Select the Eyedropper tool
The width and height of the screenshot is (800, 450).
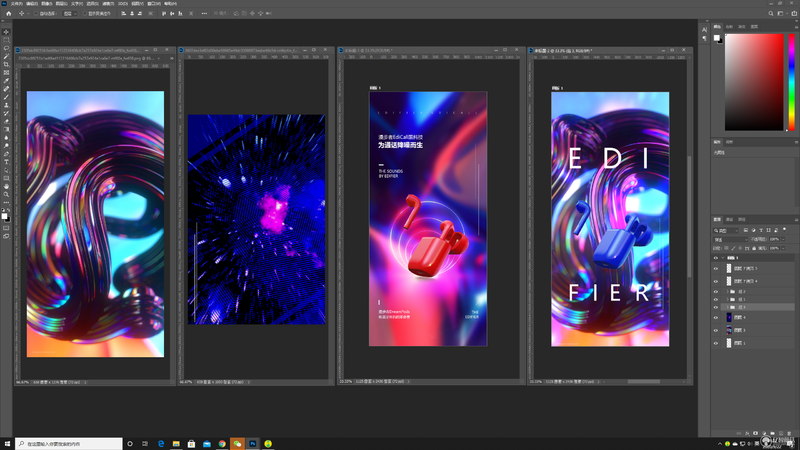pos(6,81)
